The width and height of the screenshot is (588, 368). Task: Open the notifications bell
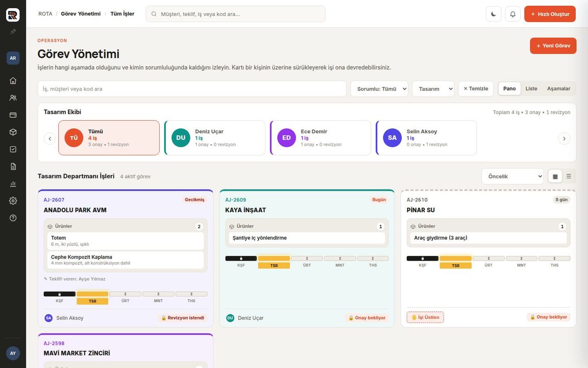click(512, 14)
